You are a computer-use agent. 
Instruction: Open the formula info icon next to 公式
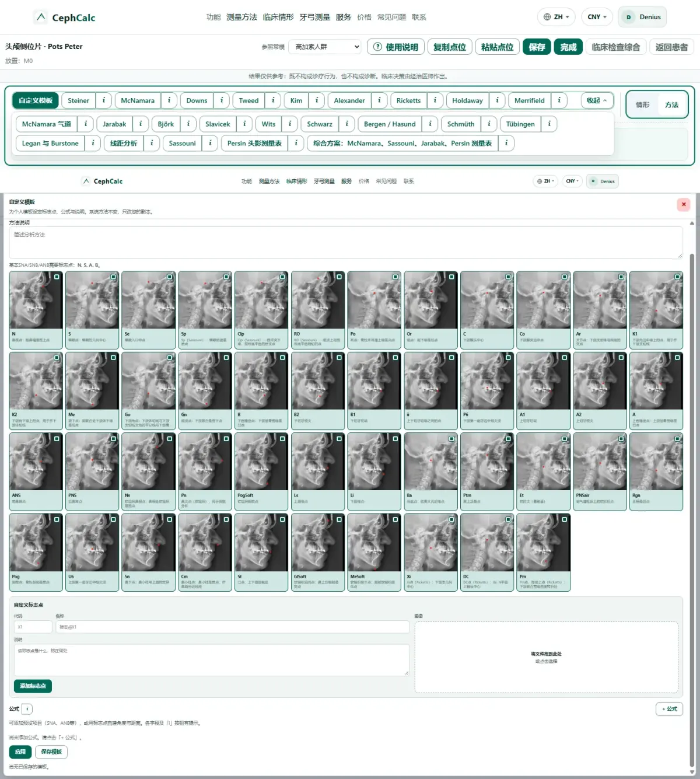point(27,709)
